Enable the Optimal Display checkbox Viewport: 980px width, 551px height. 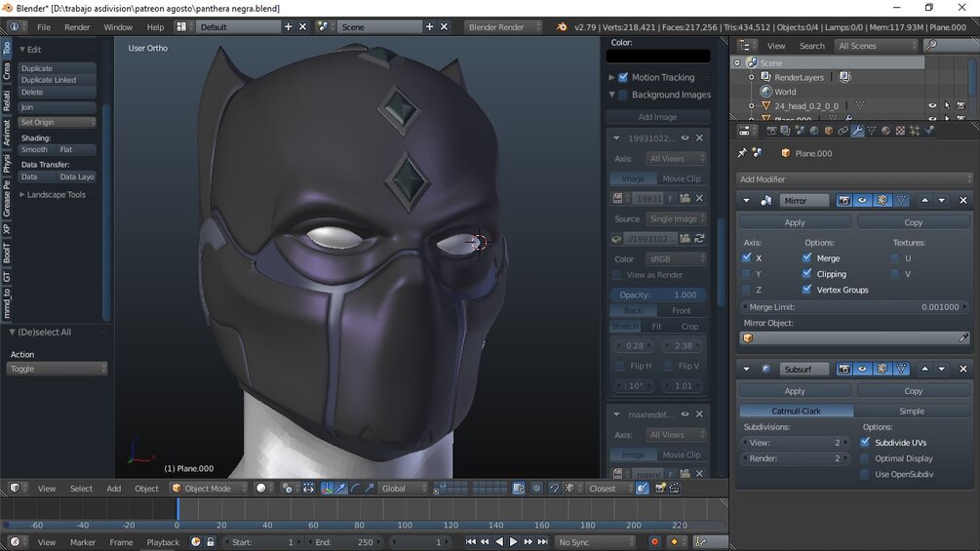pos(865,458)
